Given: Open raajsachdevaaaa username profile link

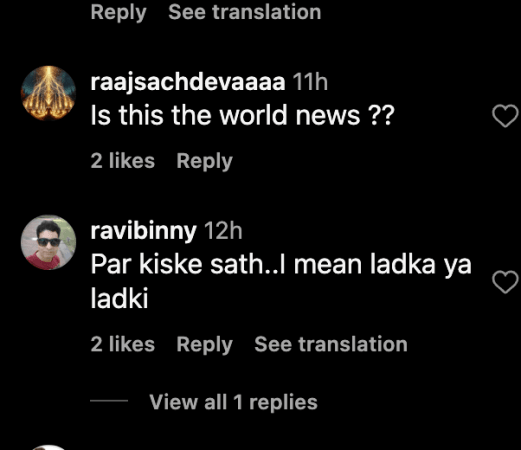Looking at the screenshot, I should [188, 82].
